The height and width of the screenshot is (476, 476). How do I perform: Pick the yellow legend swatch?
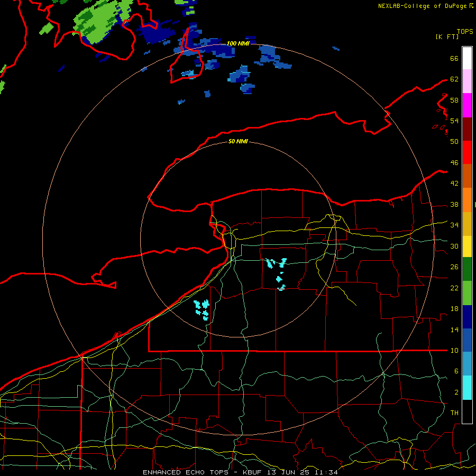coord(467,246)
